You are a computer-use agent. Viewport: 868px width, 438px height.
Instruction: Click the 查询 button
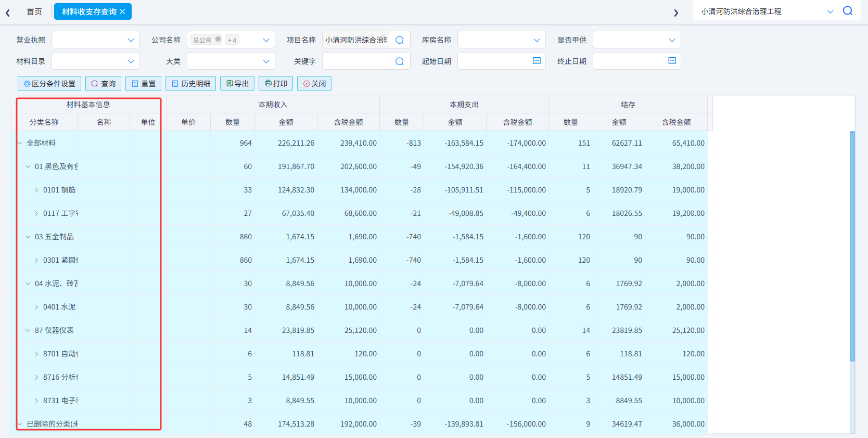[104, 84]
